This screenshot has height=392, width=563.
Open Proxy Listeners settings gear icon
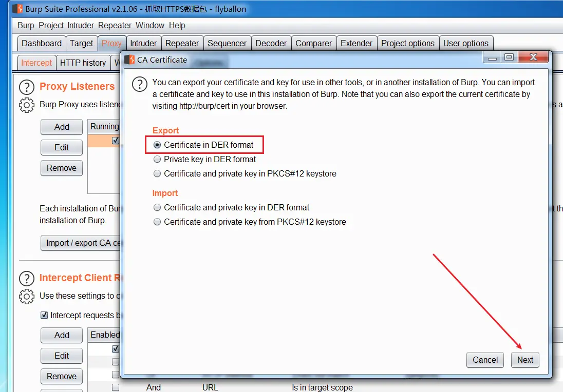tap(27, 105)
